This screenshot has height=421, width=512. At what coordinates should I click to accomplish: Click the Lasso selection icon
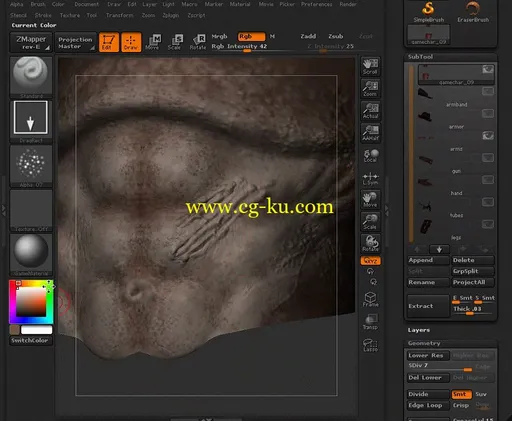[370, 345]
